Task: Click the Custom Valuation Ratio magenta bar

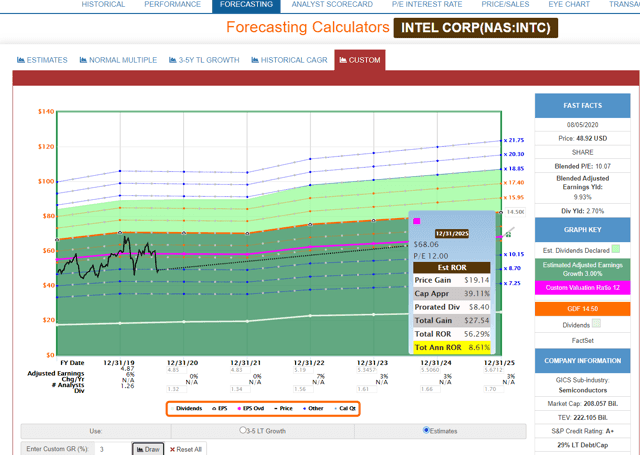Action: pos(582,288)
